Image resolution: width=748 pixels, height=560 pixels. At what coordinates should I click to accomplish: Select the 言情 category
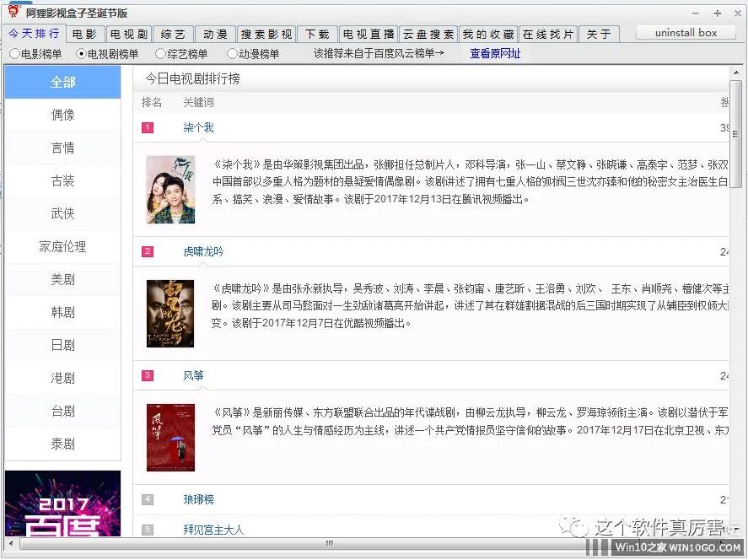[x=63, y=148]
